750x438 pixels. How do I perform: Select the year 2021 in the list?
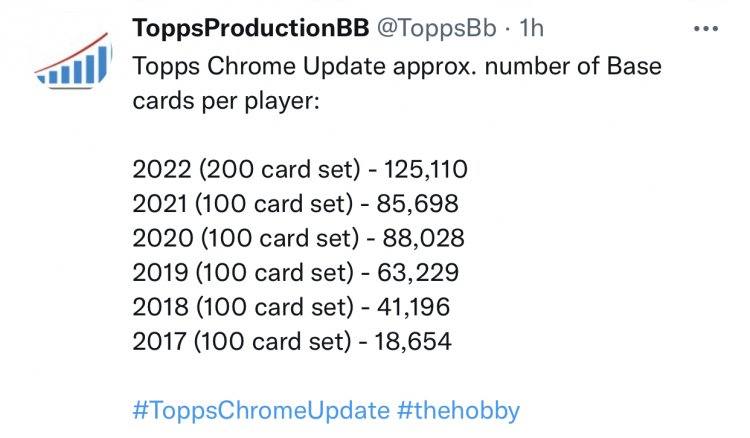pyautogui.click(x=160, y=204)
